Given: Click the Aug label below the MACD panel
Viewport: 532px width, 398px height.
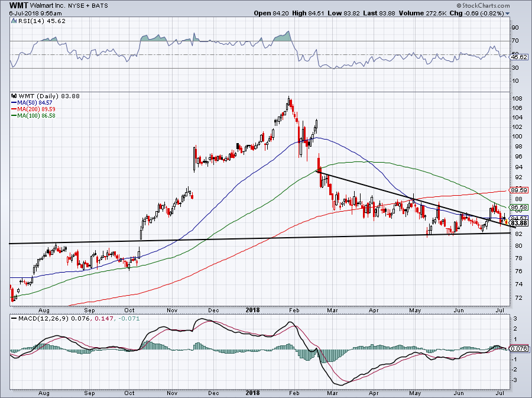Looking at the screenshot, I should 44,393.
